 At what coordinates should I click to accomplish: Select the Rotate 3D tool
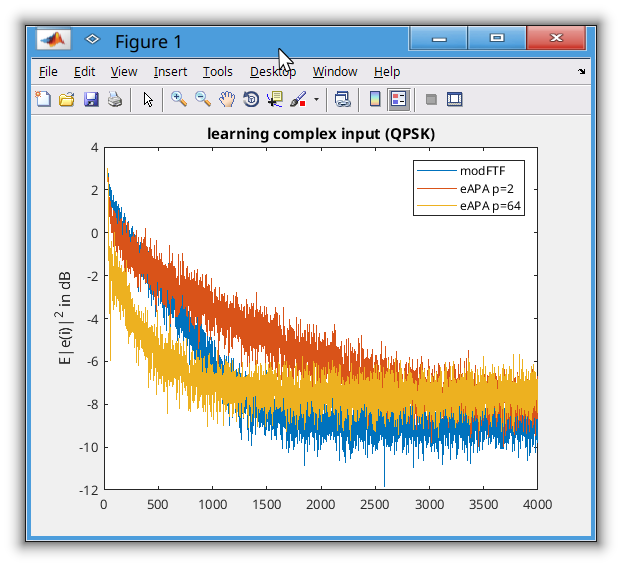[251, 99]
